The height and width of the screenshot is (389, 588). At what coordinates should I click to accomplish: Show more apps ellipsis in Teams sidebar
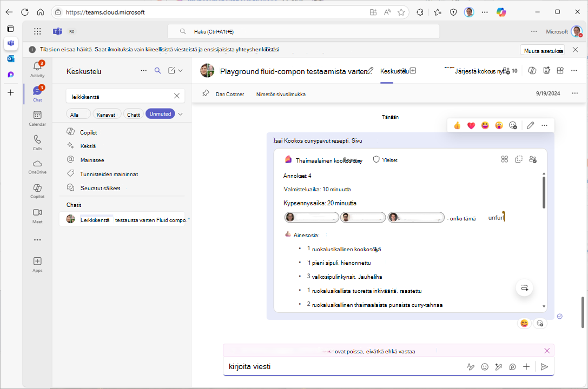coord(37,240)
